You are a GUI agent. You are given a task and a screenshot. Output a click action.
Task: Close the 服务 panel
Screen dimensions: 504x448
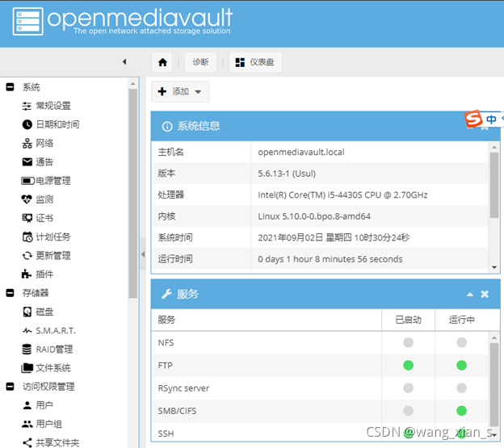pos(485,294)
